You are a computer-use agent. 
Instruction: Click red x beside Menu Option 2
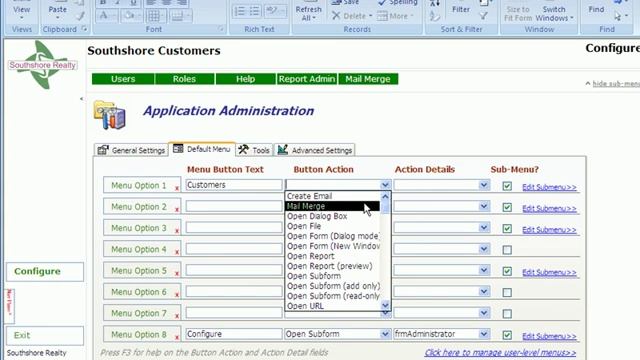coord(177,210)
